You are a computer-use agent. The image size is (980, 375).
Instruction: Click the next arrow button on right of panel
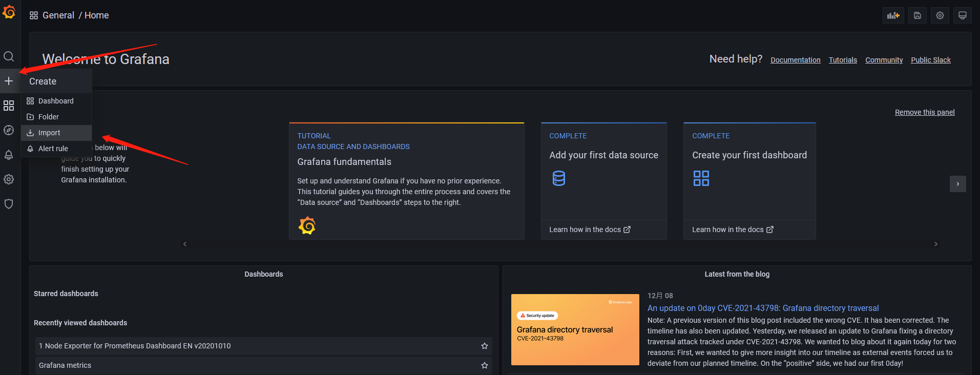958,184
